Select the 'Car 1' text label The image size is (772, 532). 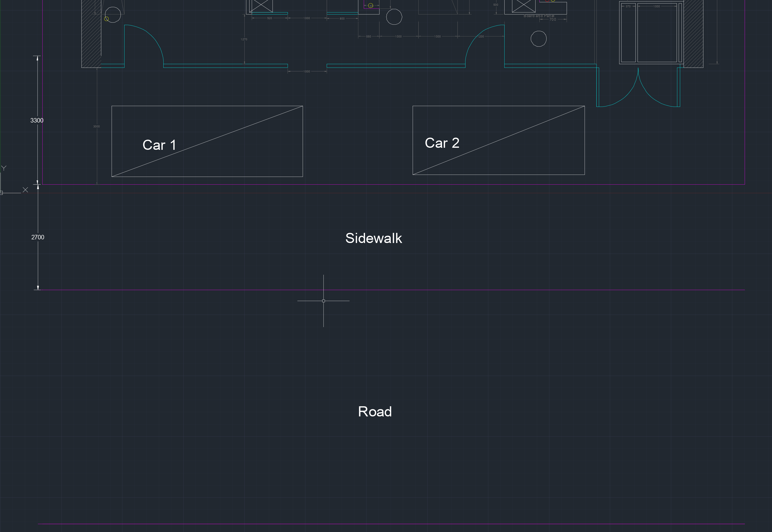point(159,145)
